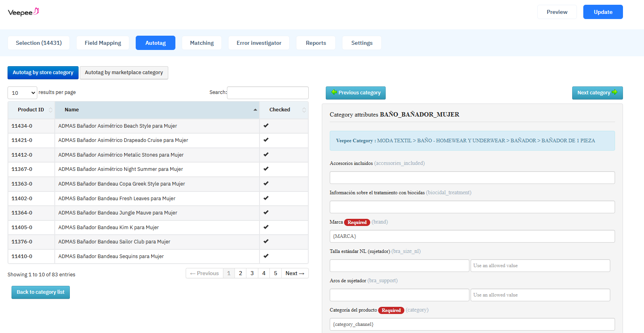Click the blue Update button

tap(603, 12)
